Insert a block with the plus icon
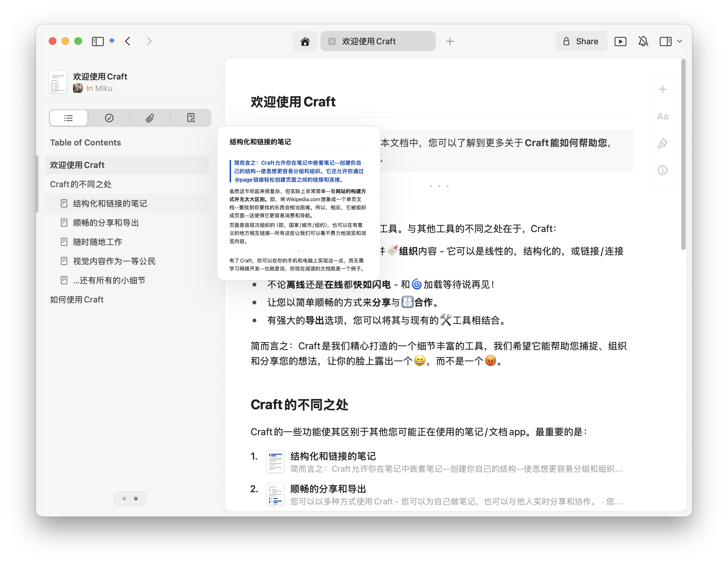Viewport: 728px width, 564px height. coord(663,89)
